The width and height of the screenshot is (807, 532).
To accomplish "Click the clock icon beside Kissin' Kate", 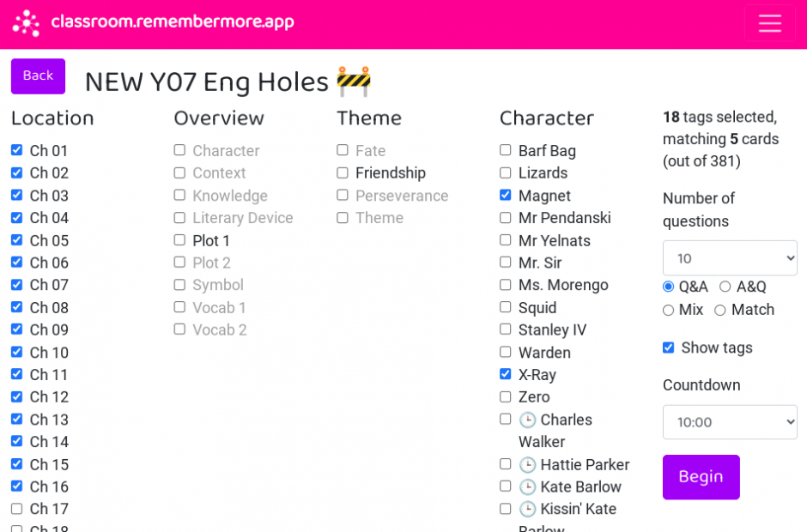I will coord(527,509).
